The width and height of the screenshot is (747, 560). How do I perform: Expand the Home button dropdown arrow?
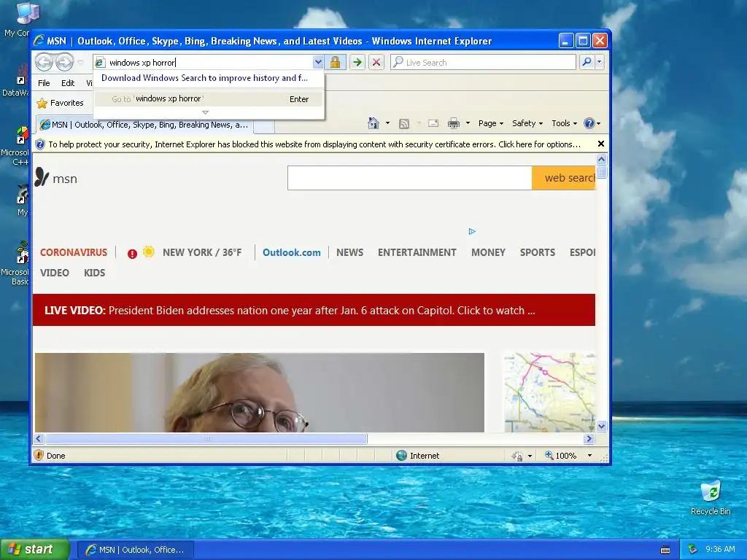click(x=387, y=123)
